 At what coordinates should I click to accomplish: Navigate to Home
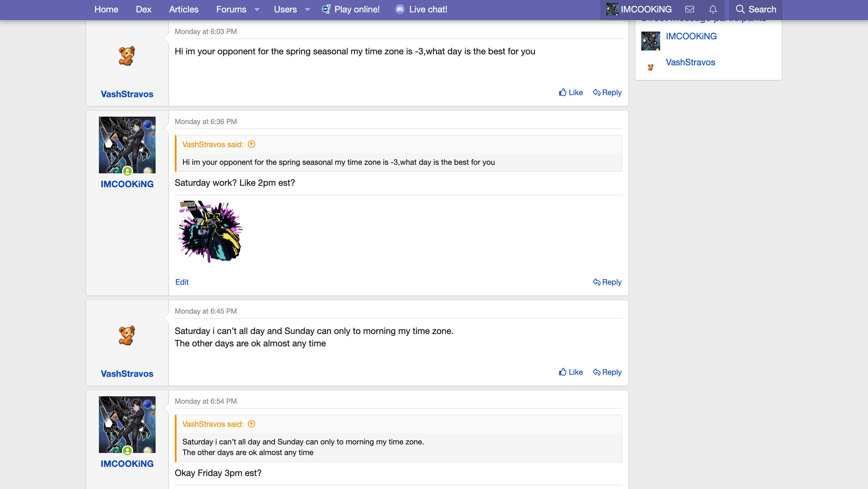click(x=106, y=9)
